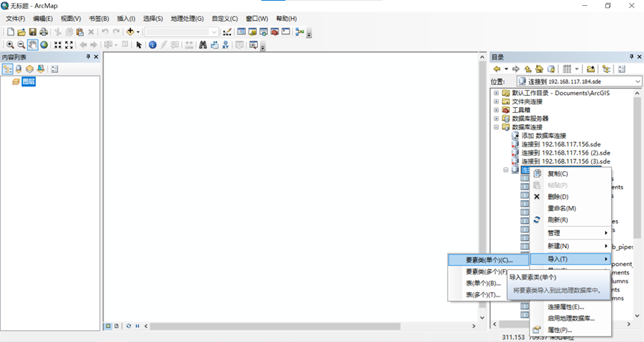Expand the default home folder node
Image resolution: width=644 pixels, height=342 pixels.
(496, 93)
